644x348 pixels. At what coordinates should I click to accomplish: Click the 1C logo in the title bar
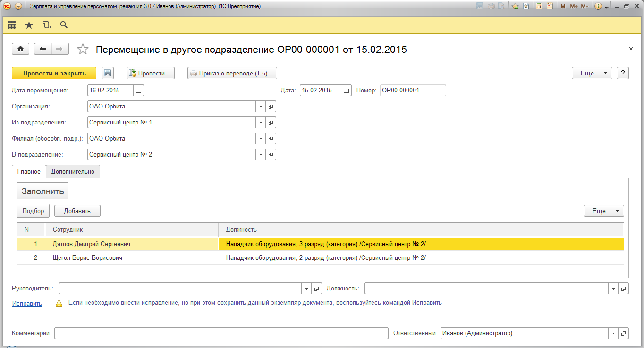(x=7, y=7)
